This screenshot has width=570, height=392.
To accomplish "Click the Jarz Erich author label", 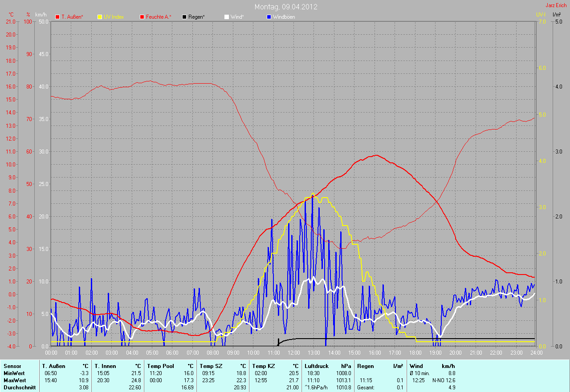I will click(x=556, y=5).
